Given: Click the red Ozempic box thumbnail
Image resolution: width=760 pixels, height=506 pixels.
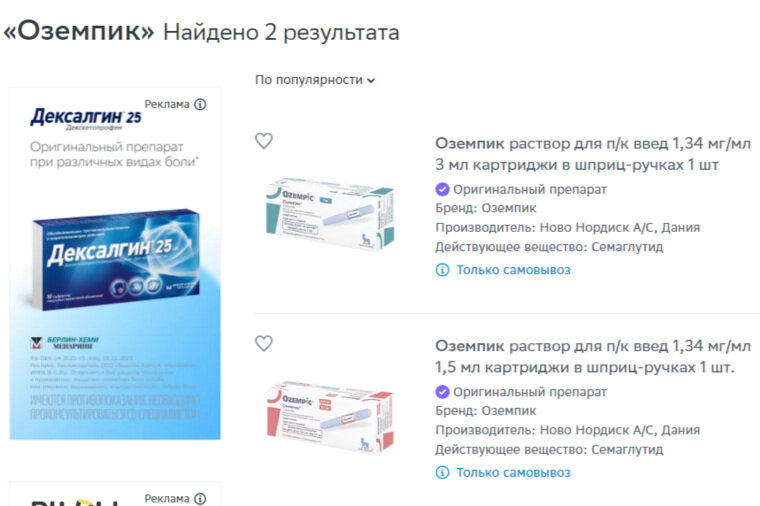Looking at the screenshot, I should click(330, 417).
